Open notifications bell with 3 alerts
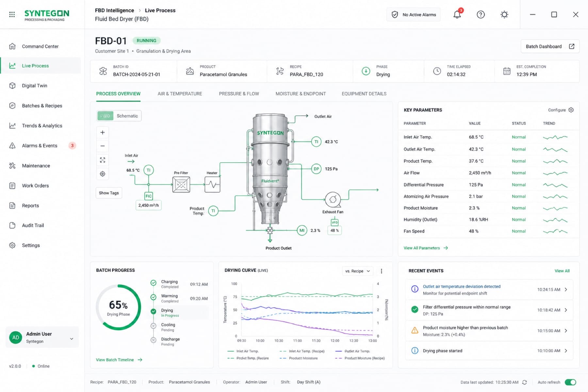Image resolution: width=588 pixels, height=392 pixels. 457,14
